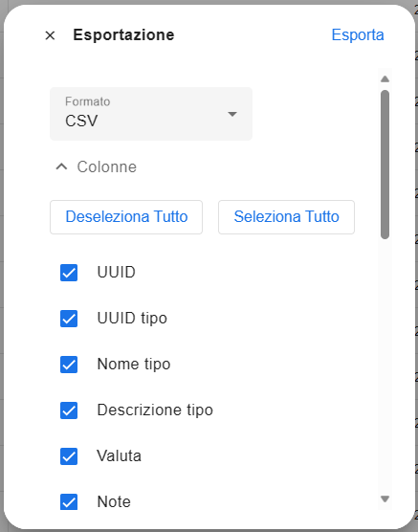
Task: Click the Esporta link
Action: tap(358, 35)
